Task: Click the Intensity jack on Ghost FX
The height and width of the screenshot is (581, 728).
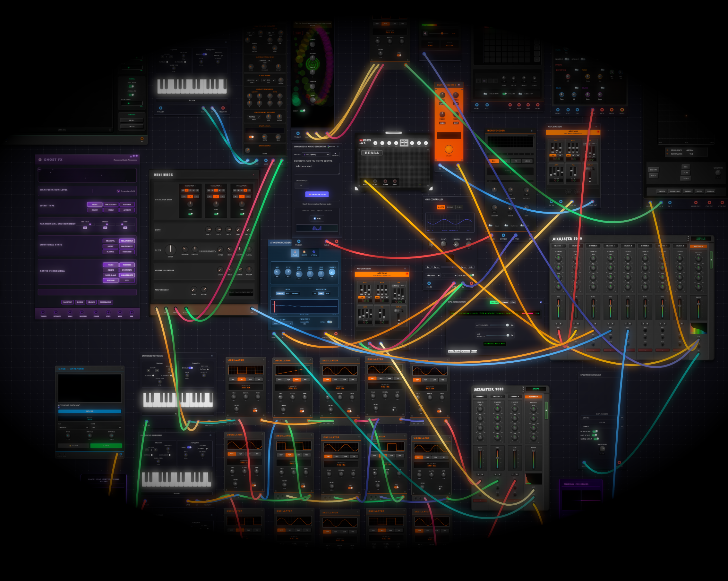Action: (56, 312)
